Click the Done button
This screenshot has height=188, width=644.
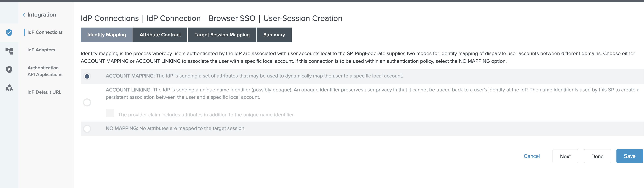tap(597, 156)
